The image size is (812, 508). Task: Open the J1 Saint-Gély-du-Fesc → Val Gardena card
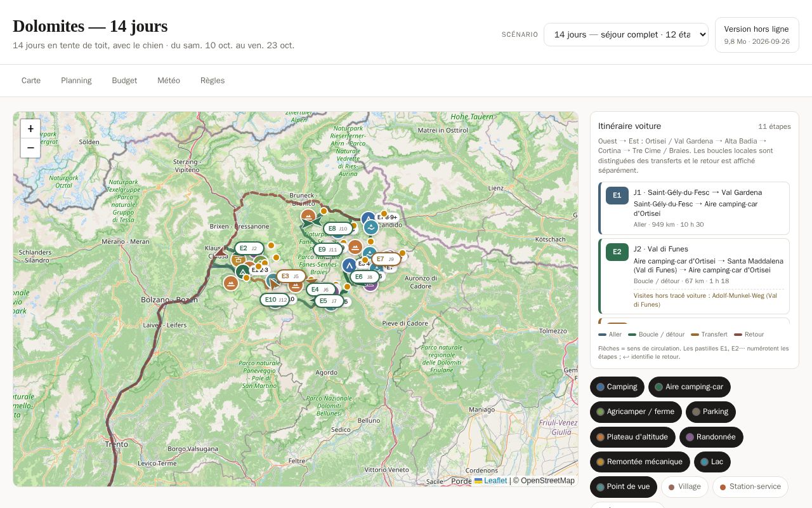point(694,208)
